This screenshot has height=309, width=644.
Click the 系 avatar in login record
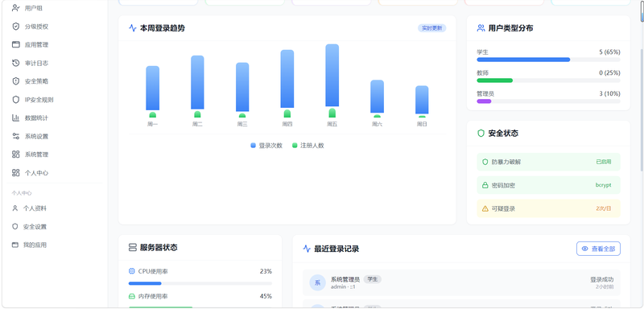(x=317, y=282)
